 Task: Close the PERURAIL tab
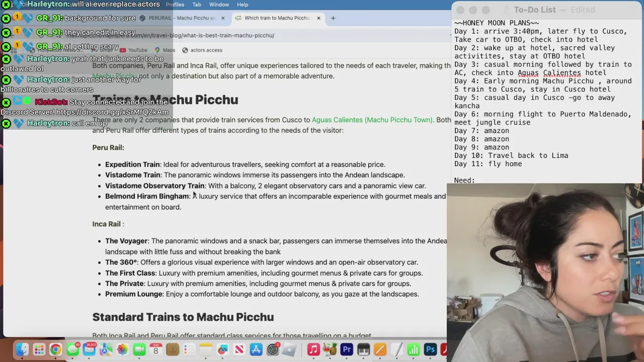[223, 18]
